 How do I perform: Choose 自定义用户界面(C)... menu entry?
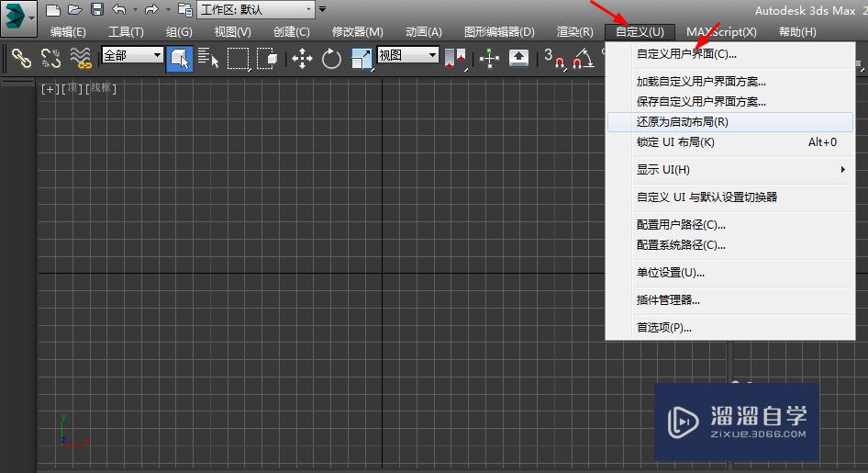[x=730, y=54]
